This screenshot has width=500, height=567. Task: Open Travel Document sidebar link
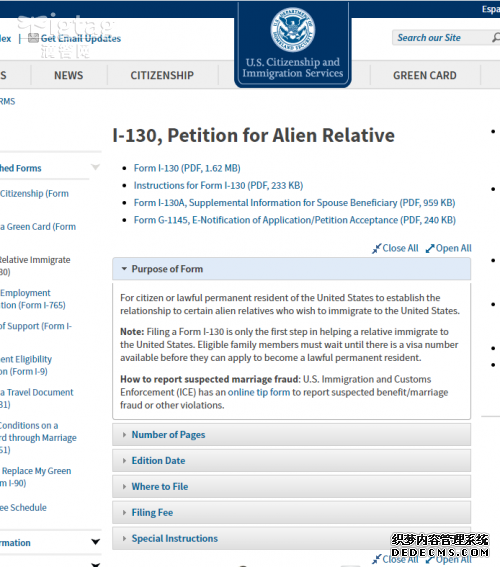[37, 398]
